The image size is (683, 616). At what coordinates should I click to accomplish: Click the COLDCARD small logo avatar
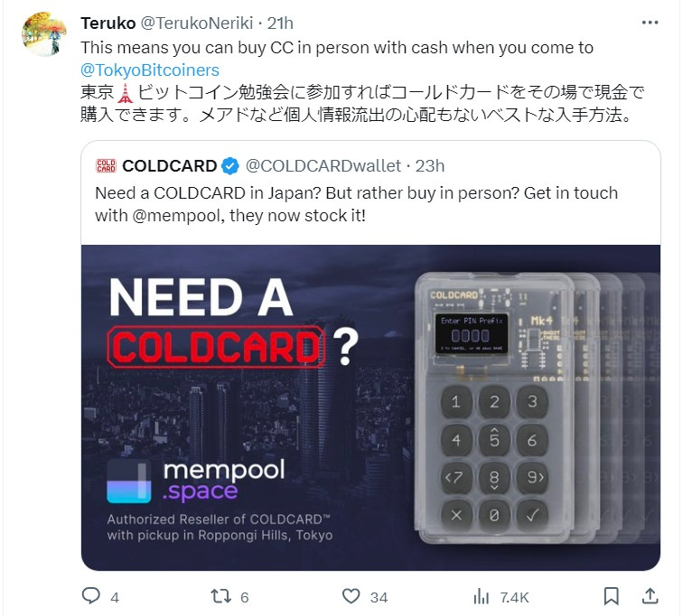click(106, 166)
